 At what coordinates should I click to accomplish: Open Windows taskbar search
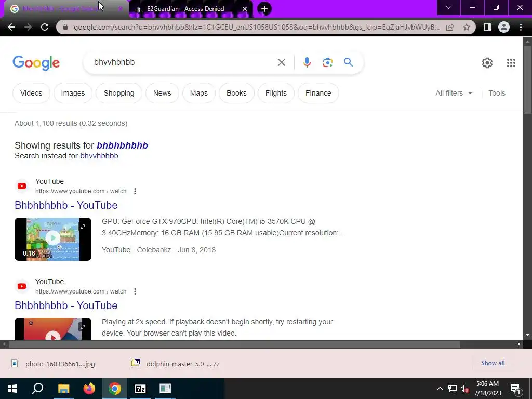[x=37, y=389]
